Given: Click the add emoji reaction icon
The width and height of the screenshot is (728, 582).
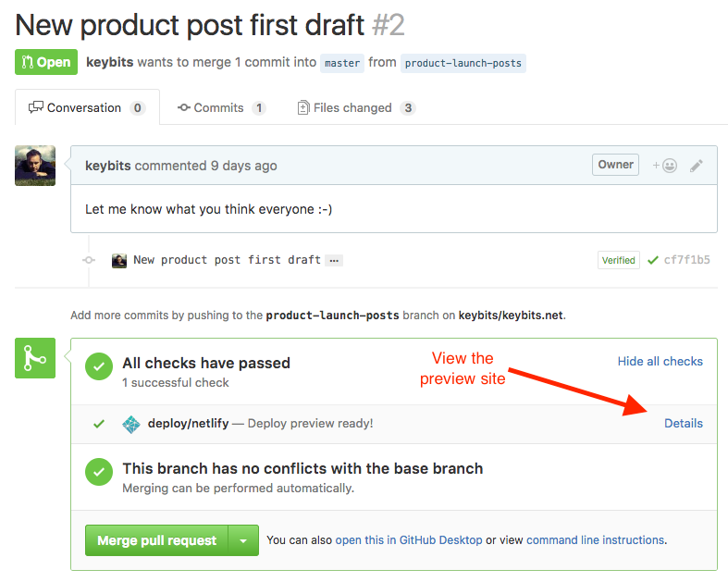Looking at the screenshot, I should (664, 166).
